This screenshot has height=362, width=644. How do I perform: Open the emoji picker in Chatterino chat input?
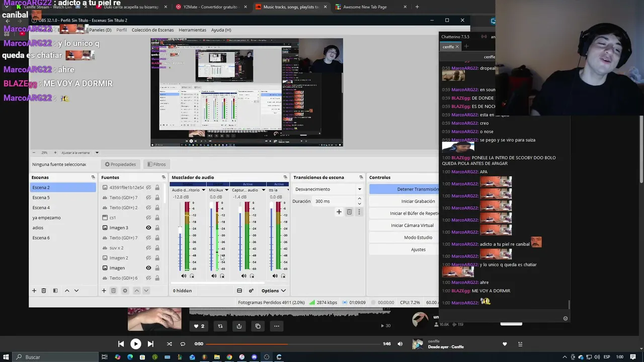[566, 318]
